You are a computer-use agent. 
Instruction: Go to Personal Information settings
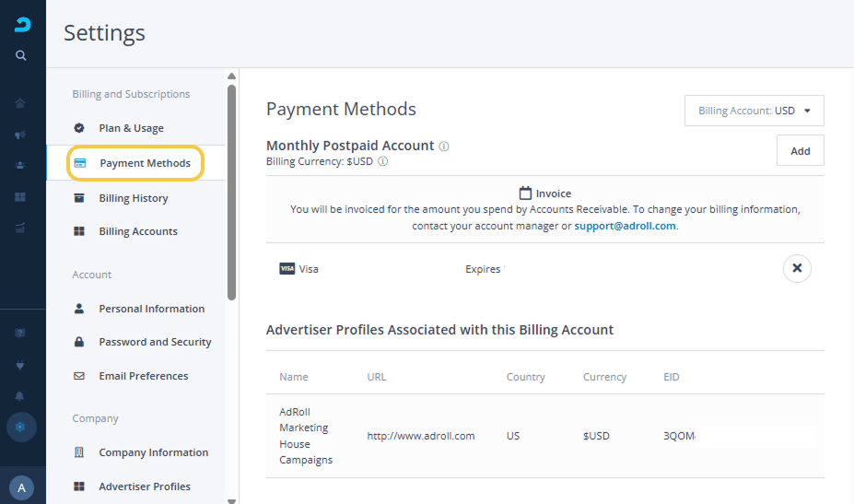[151, 309]
